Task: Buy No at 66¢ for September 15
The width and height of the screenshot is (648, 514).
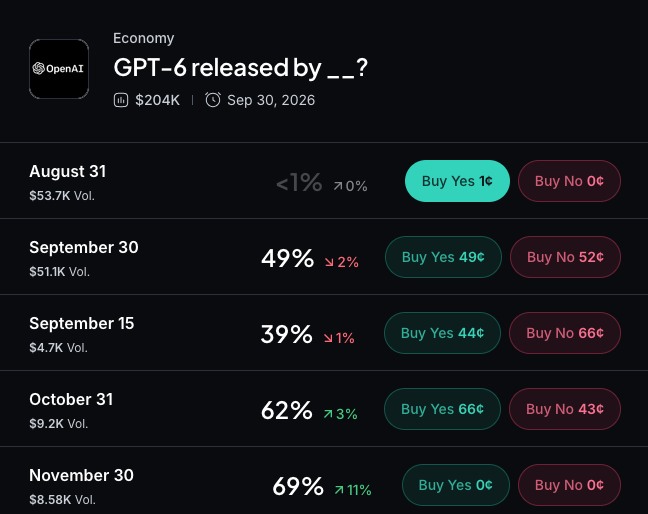Action: (565, 333)
